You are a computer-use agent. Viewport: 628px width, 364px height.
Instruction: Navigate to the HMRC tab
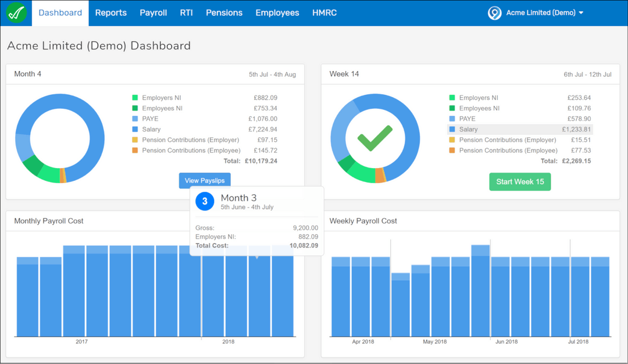[324, 12]
